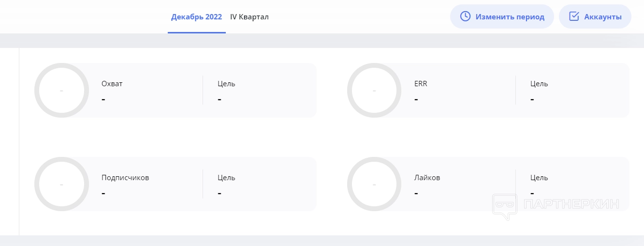
Task: Switch to the IV Квартал tab
Action: tap(249, 17)
